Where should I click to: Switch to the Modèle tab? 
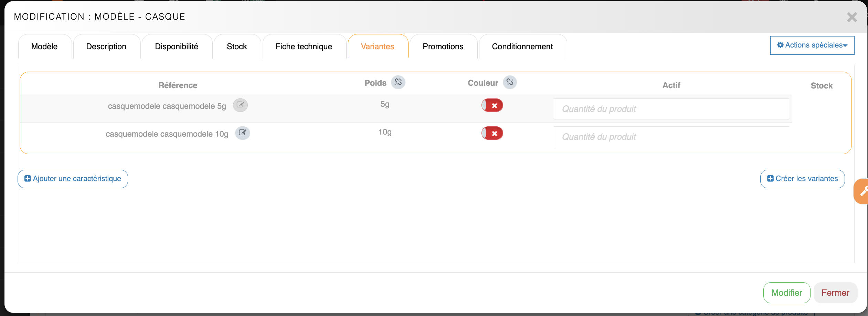(44, 46)
